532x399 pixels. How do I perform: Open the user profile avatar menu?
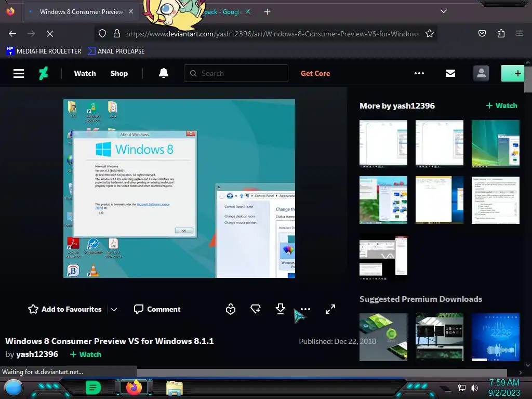coord(481,73)
